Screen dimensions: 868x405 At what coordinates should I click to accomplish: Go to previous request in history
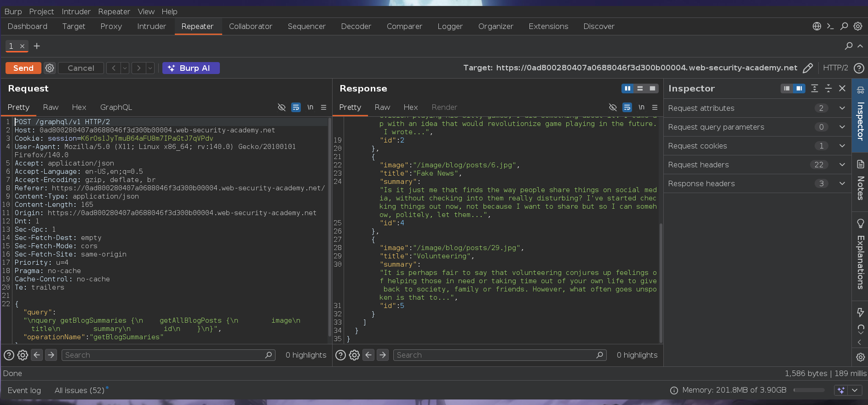point(114,68)
